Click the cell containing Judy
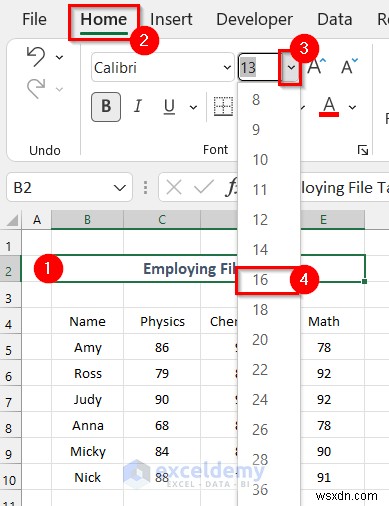 (87, 399)
